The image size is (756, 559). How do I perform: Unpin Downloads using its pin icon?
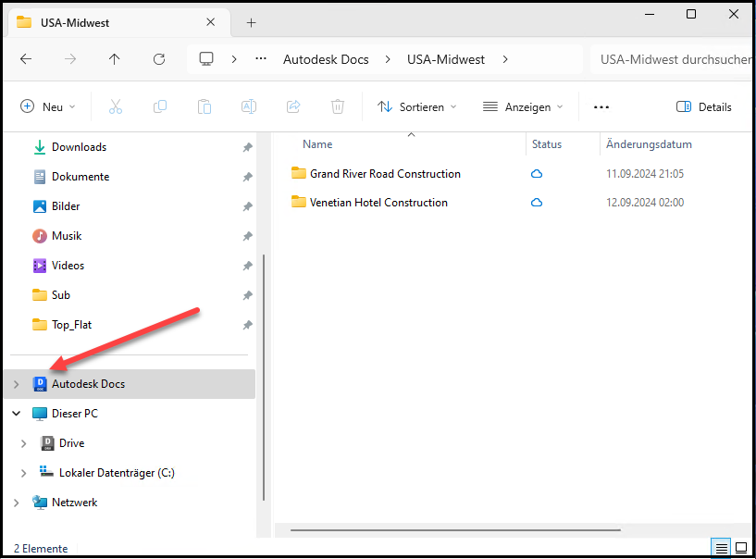247,147
